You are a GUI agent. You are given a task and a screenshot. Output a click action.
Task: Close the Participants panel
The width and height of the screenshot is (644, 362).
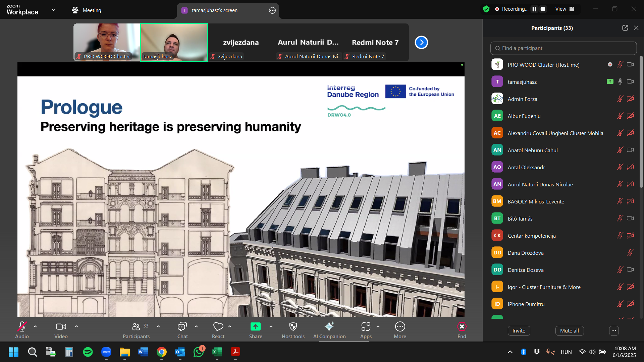click(x=636, y=28)
